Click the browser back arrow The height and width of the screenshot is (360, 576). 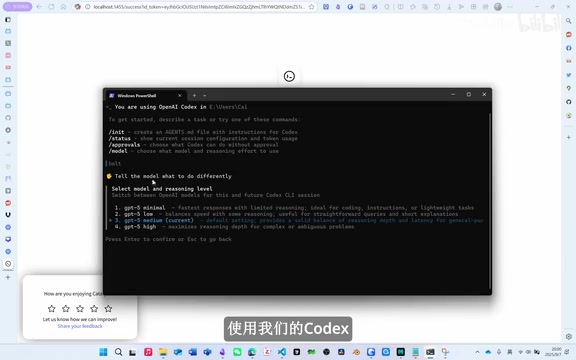point(39,7)
